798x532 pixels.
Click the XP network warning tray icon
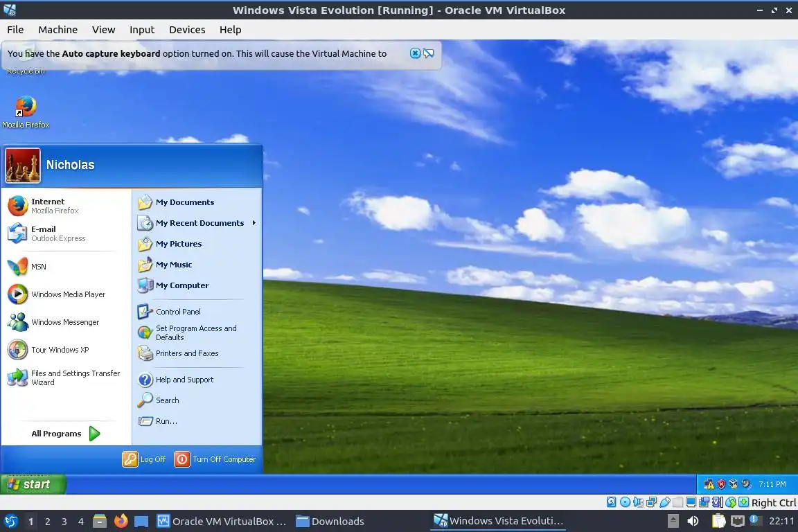coord(709,484)
